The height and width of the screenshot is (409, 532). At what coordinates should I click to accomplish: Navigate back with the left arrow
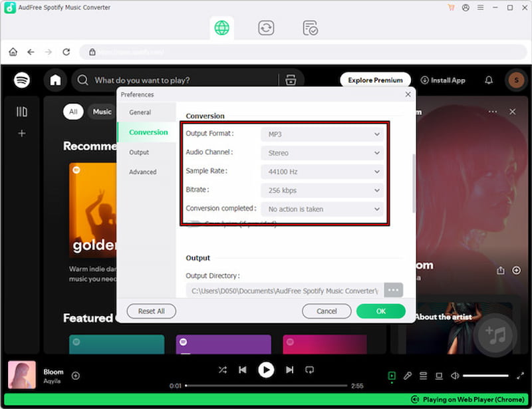(31, 52)
